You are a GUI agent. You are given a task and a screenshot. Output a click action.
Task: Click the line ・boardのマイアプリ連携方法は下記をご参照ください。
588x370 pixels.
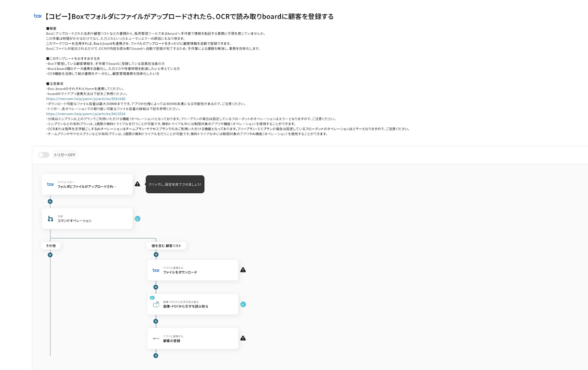[87, 94]
